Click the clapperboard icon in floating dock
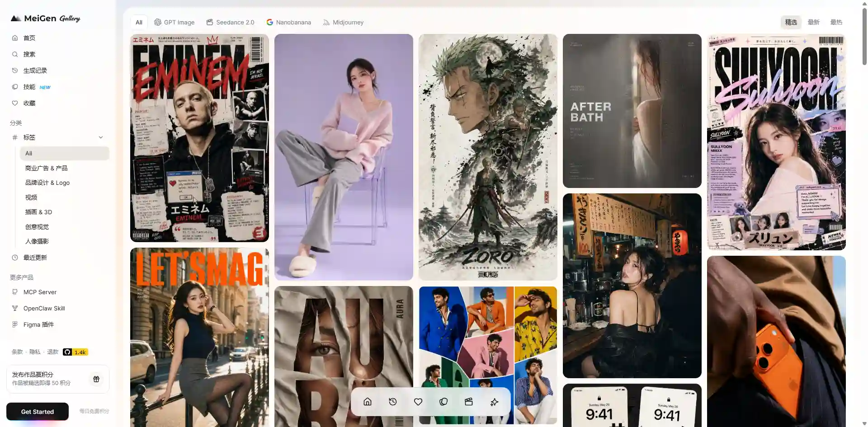 (469, 402)
